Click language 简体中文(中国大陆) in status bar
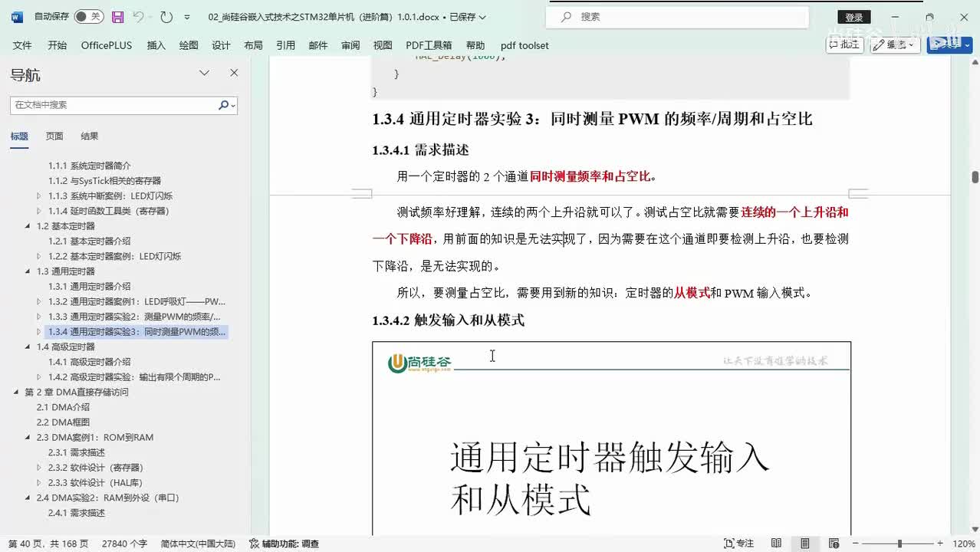Image resolution: width=980 pixels, height=552 pixels. [198, 544]
